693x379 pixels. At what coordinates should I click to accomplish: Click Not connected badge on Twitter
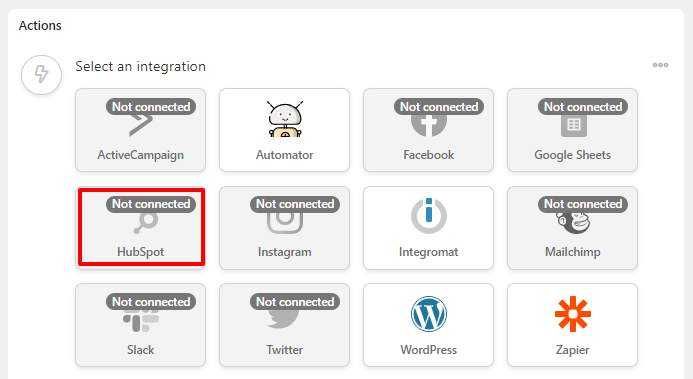[295, 302]
